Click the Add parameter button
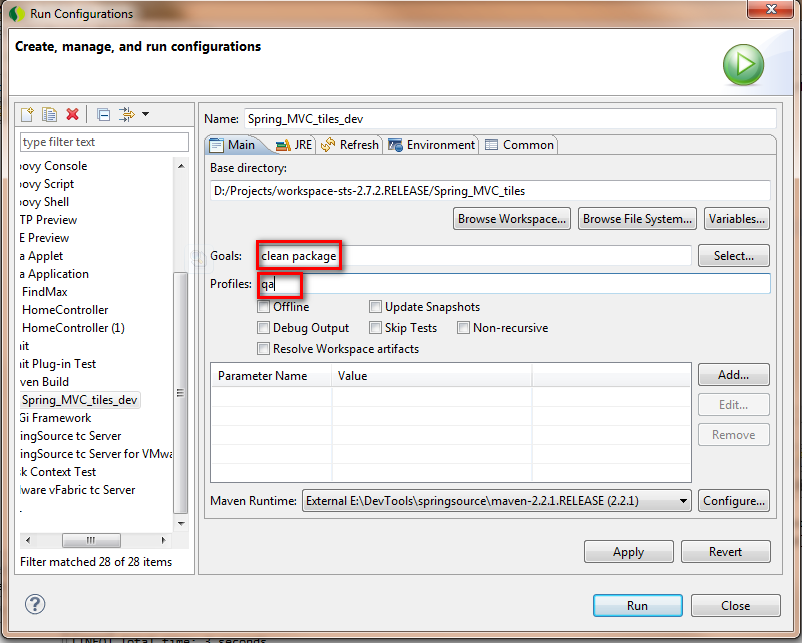Viewport: 802px width, 643px height. [x=733, y=375]
